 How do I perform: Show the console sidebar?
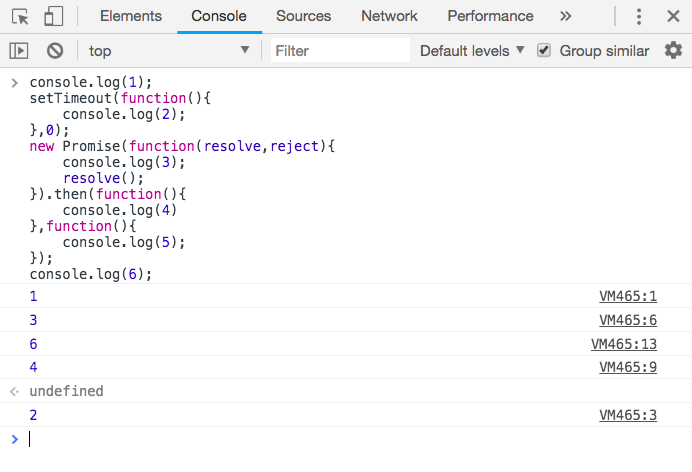tap(18, 51)
